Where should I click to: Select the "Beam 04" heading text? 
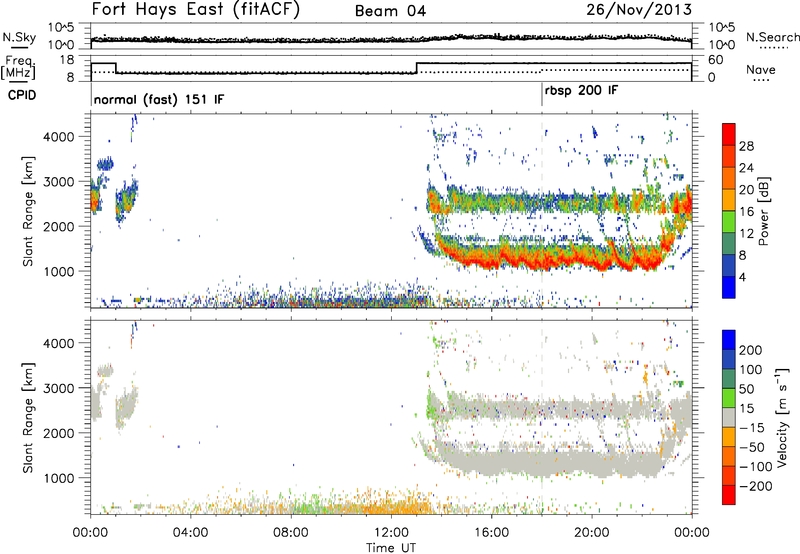pos(390,11)
